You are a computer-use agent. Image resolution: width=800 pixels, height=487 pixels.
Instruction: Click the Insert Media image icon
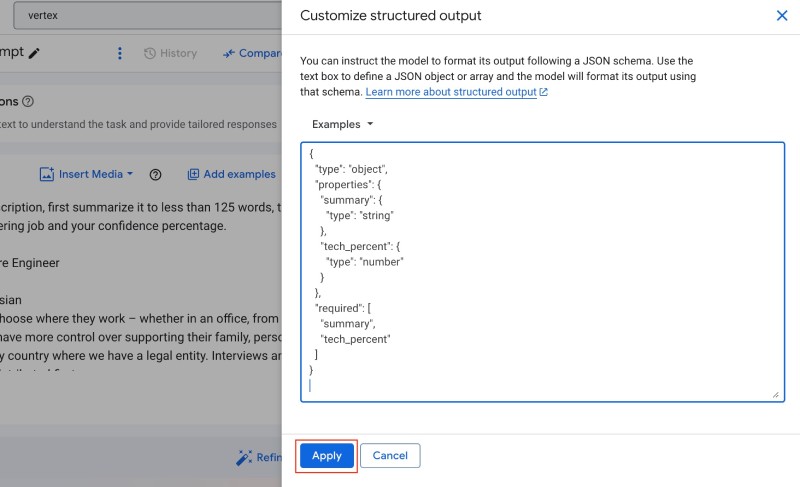[46, 174]
